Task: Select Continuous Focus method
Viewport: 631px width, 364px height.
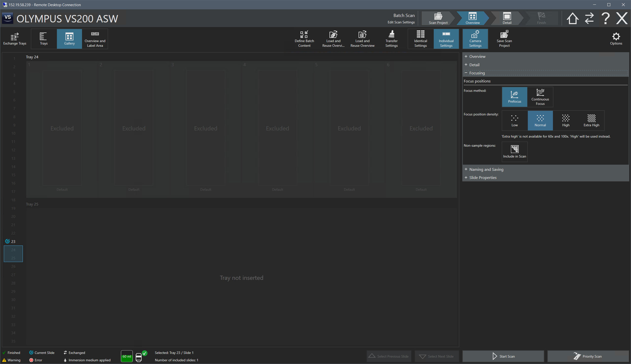Action: (540, 97)
